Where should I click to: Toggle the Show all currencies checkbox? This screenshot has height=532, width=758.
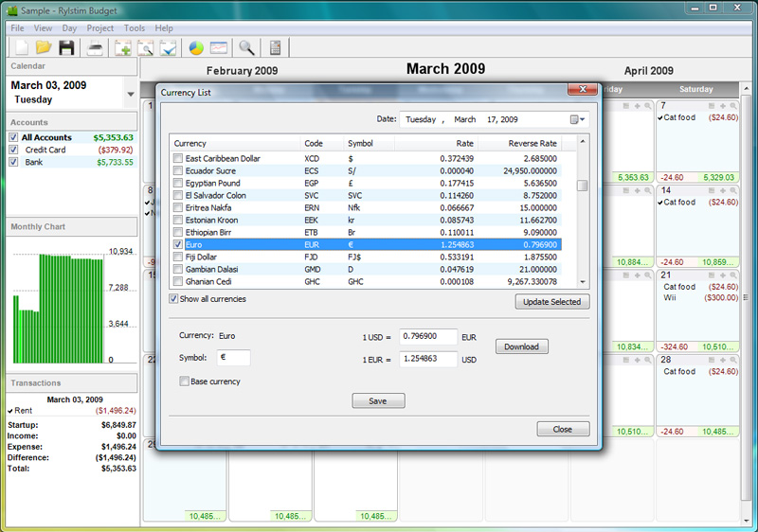[x=173, y=299]
